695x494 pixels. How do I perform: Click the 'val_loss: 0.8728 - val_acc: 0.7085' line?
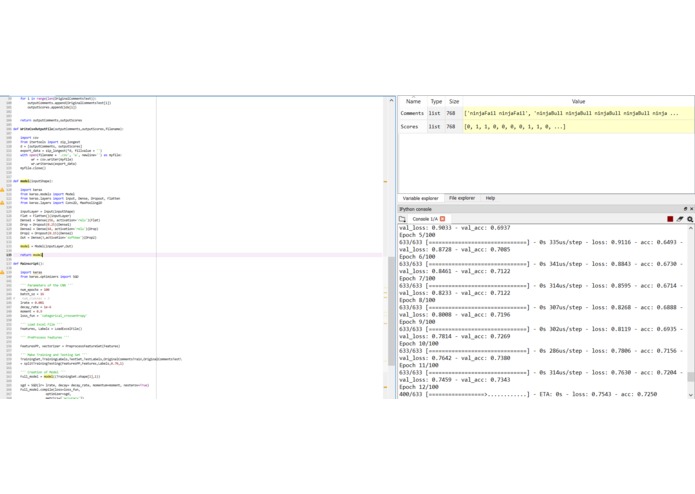tap(455, 249)
